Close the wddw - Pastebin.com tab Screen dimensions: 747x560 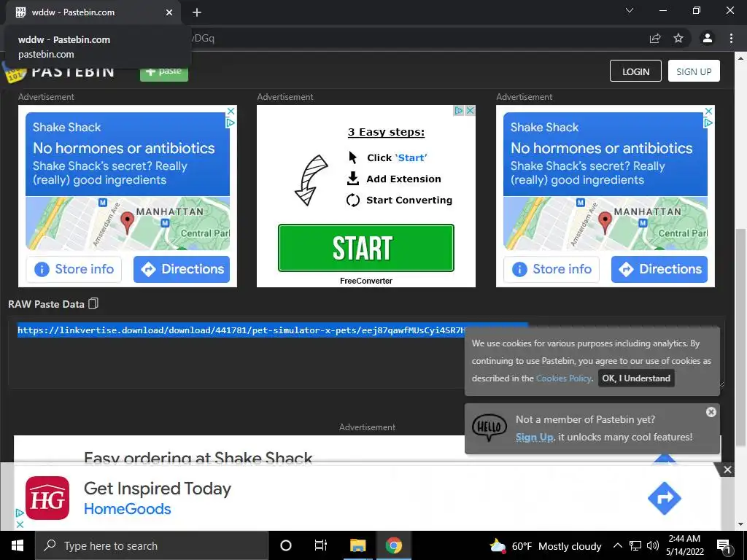click(x=169, y=12)
